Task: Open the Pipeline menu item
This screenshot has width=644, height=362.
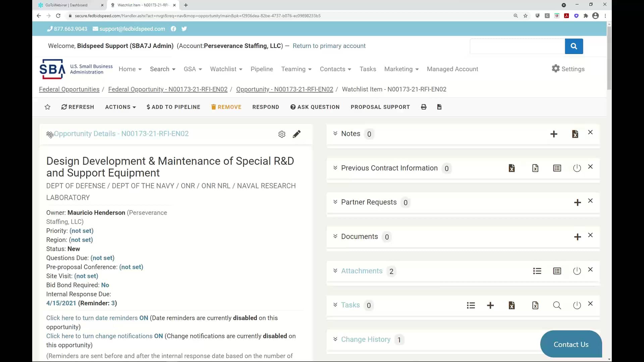Action: point(262,69)
